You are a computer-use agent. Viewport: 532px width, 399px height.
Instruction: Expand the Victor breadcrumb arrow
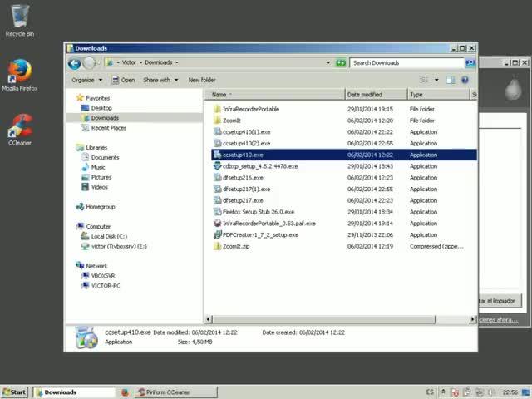pos(140,62)
